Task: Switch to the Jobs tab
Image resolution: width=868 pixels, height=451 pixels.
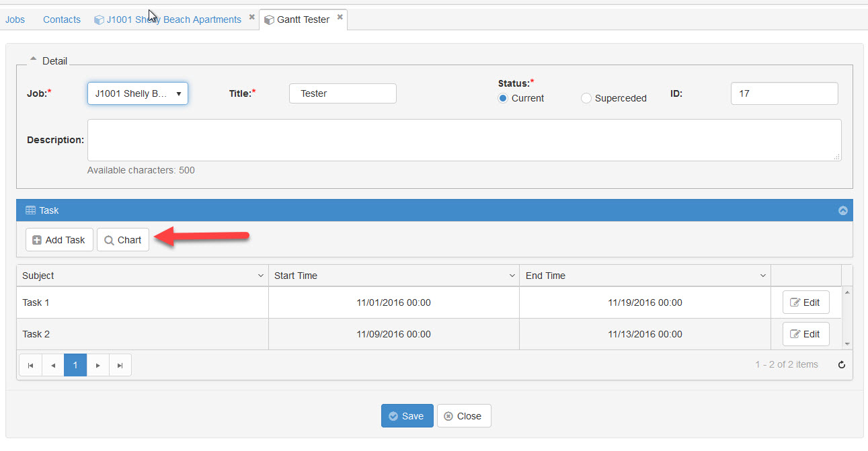Action: [15, 19]
